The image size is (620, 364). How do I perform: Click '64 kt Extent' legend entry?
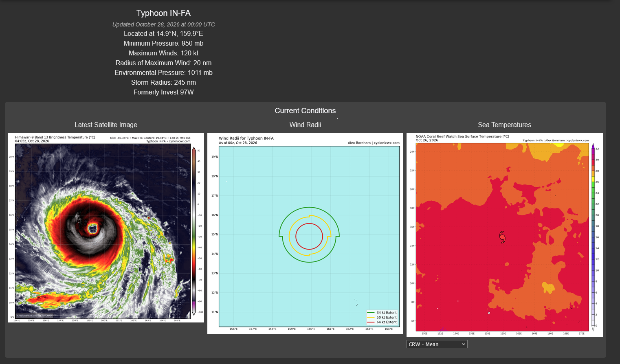point(382,322)
